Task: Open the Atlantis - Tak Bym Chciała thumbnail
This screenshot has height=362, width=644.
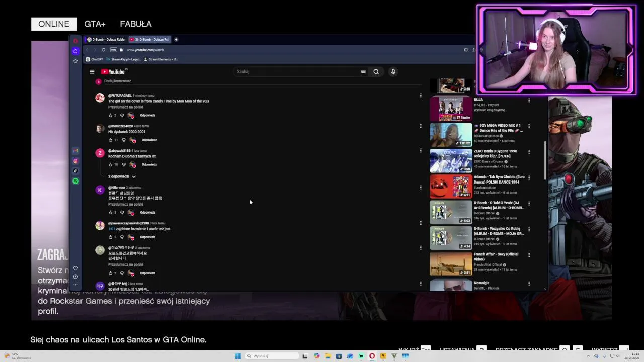Action: pyautogui.click(x=451, y=187)
